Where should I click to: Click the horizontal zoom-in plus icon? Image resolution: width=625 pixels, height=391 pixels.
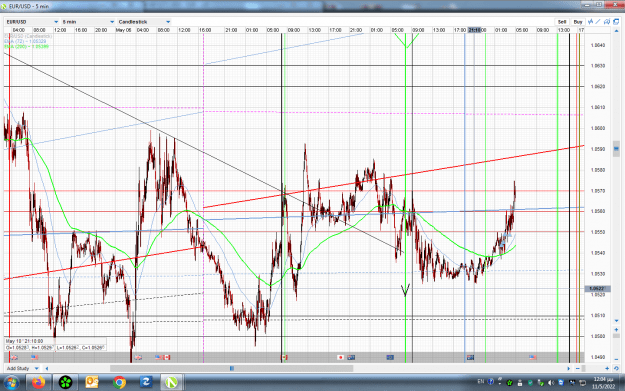pyautogui.click(x=607, y=368)
